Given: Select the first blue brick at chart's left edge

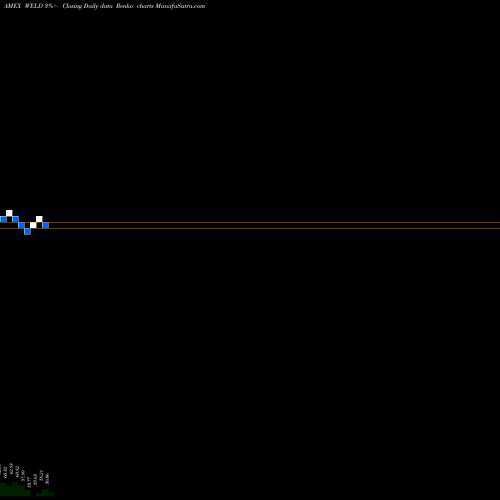Looking at the screenshot, I should [x=3, y=219].
